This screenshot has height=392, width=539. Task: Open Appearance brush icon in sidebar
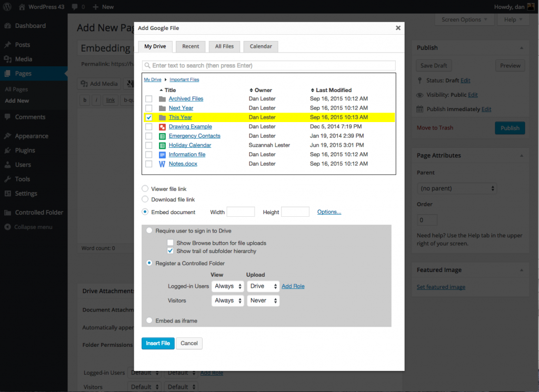point(7,136)
